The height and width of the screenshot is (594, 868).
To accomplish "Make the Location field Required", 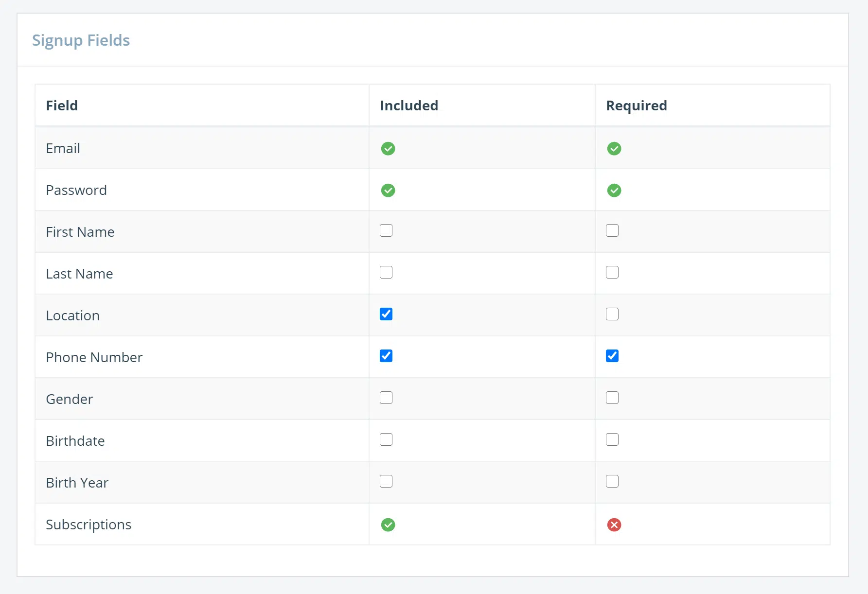I will (612, 314).
